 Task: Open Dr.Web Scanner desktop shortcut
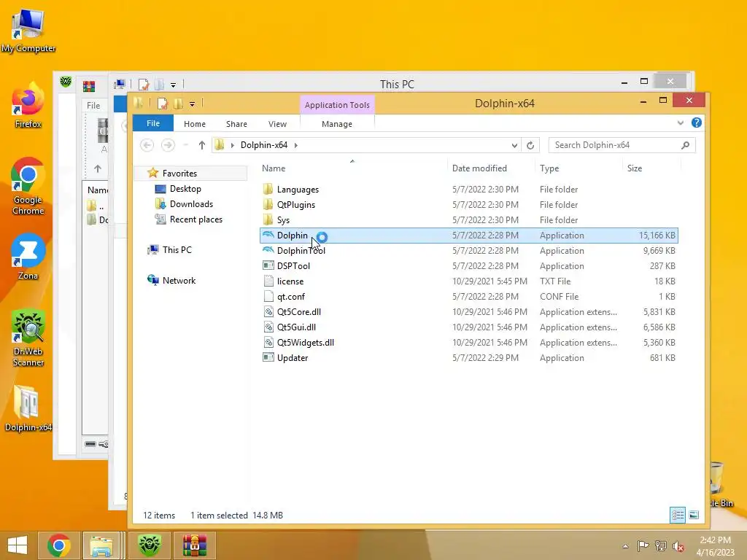pos(28,338)
